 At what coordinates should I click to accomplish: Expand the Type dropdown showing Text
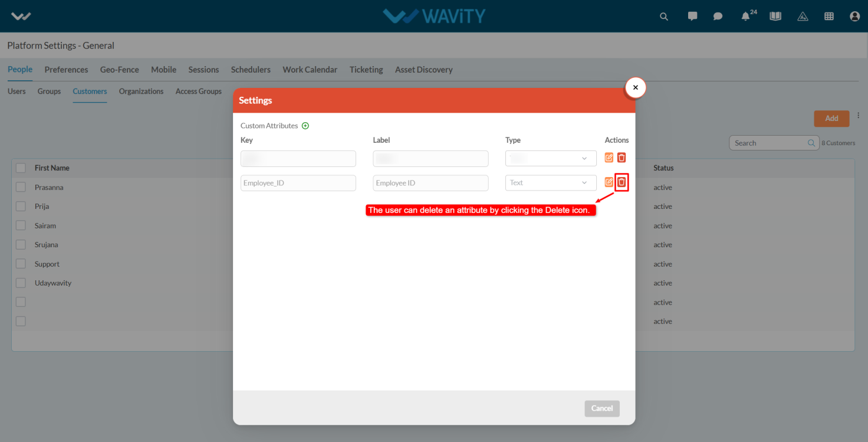pyautogui.click(x=551, y=183)
